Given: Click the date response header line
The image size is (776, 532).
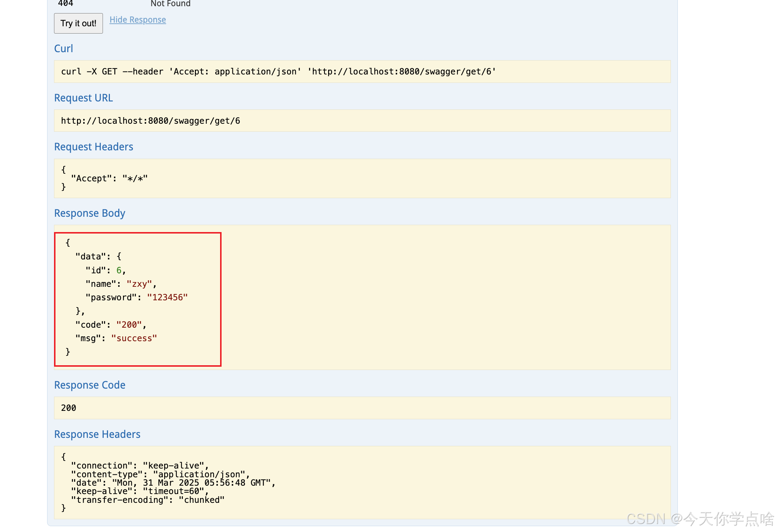Looking at the screenshot, I should point(173,483).
